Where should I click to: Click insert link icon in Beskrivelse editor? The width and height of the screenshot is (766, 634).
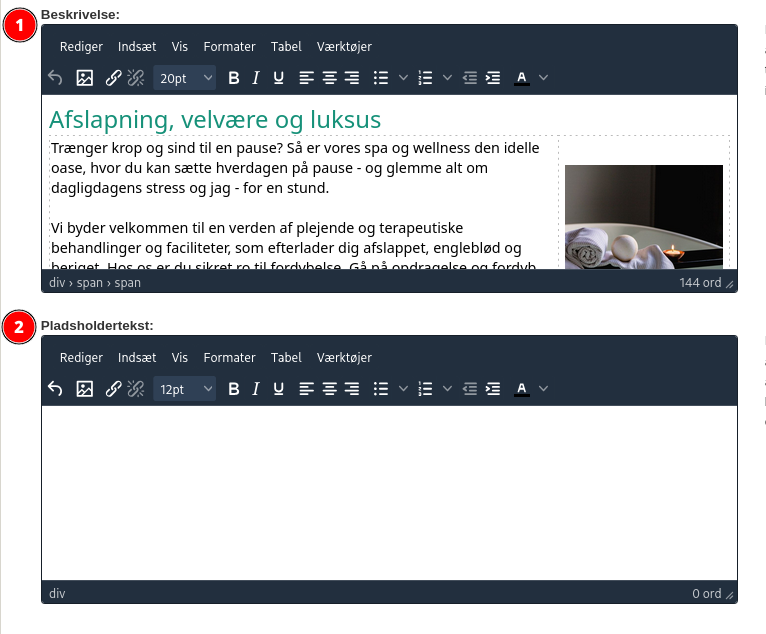[x=114, y=78]
